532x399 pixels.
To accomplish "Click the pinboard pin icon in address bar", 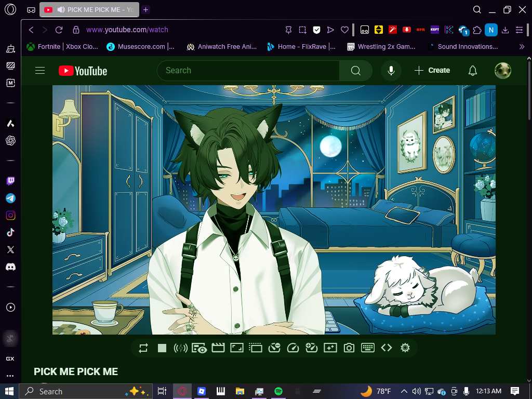I will [x=288, y=30].
